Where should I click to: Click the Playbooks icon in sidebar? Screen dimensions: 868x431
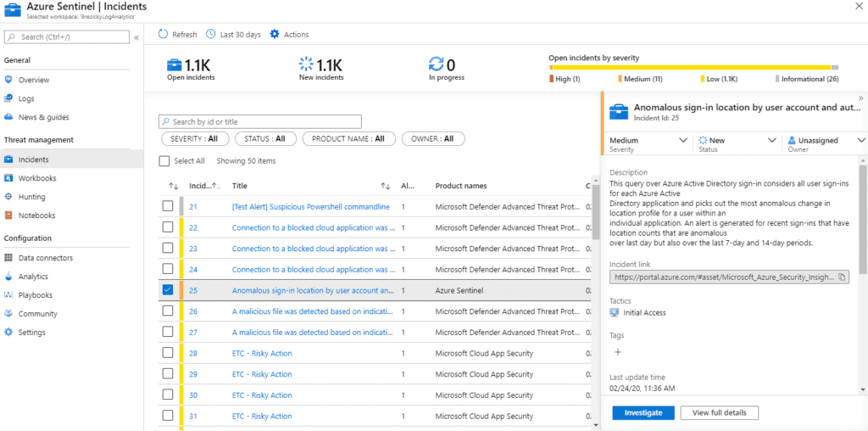tap(8, 295)
